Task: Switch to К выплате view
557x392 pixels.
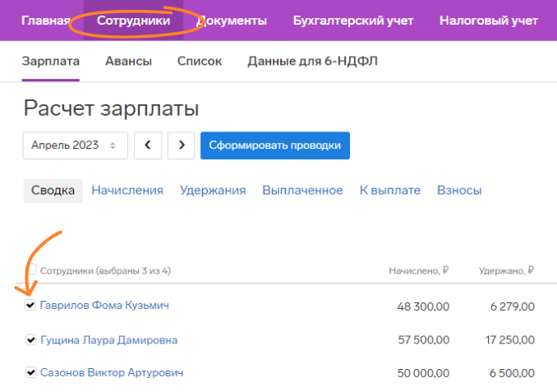Action: (390, 191)
